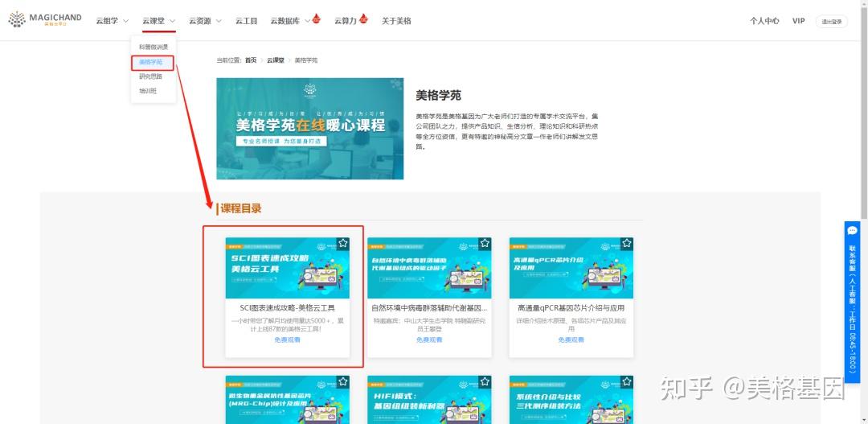Open 云资源 in the top navigation
Viewport: 868px width, 424px height.
(x=200, y=21)
